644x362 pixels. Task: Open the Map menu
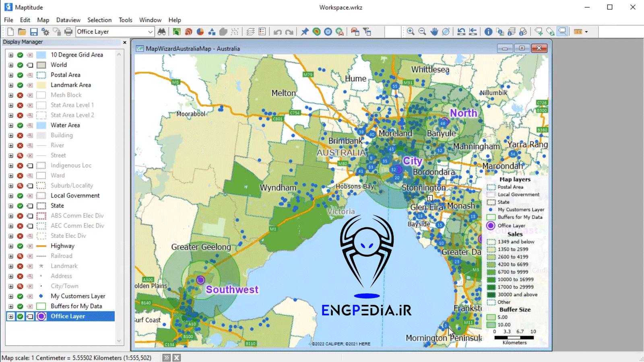tap(43, 20)
